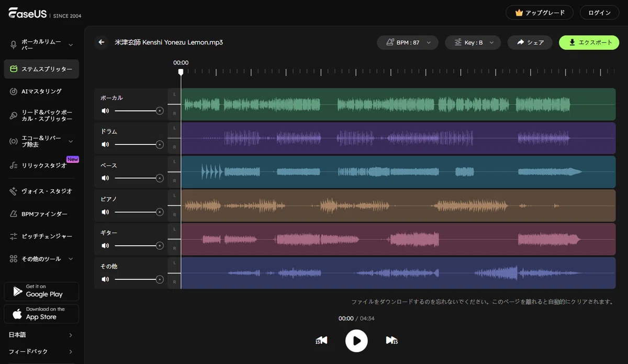Go back using the left arrow icon

point(102,42)
